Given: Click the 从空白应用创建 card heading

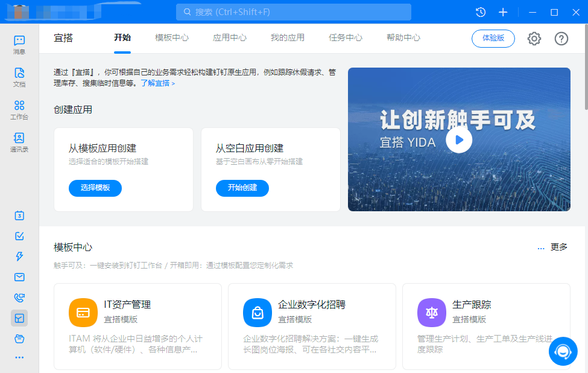Looking at the screenshot, I should pos(250,148).
